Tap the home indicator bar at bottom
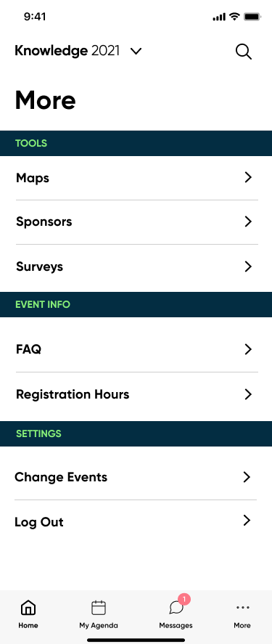 click(x=136, y=640)
